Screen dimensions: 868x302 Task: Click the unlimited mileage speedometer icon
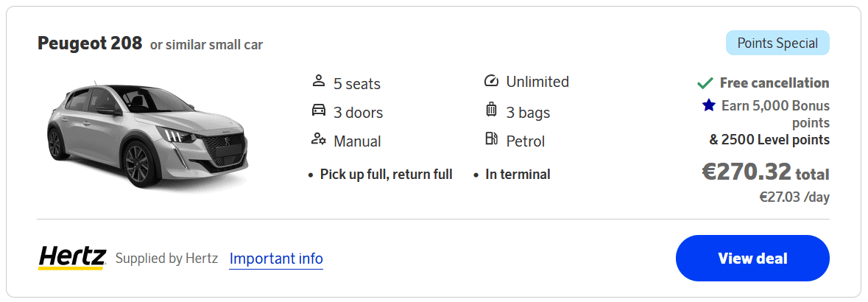(491, 80)
